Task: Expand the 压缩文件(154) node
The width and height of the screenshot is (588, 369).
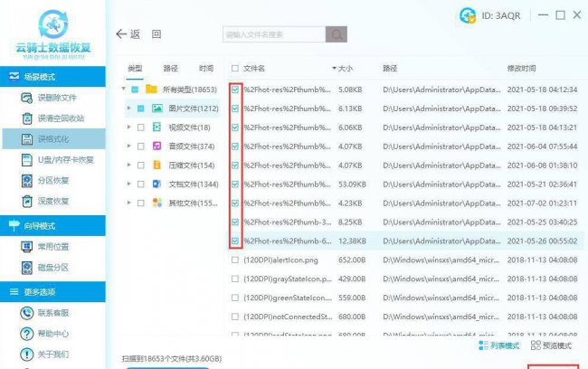Action: [x=128, y=165]
